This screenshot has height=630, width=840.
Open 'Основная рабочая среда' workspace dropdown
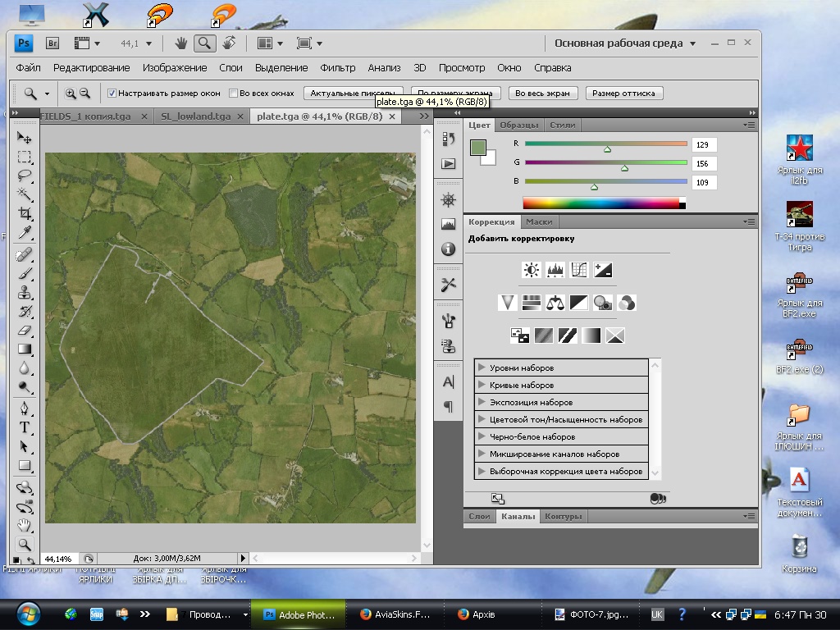(625, 43)
